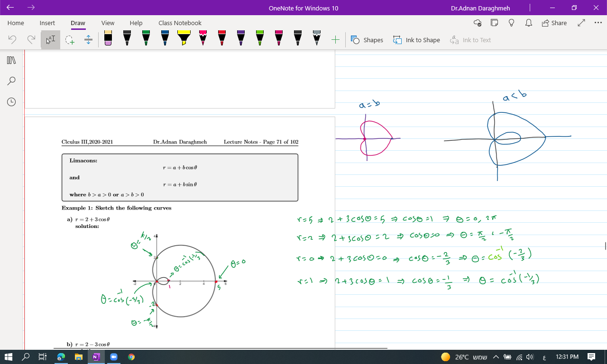Open recent notes clock icon
The width and height of the screenshot is (607, 364).
[x=11, y=102]
